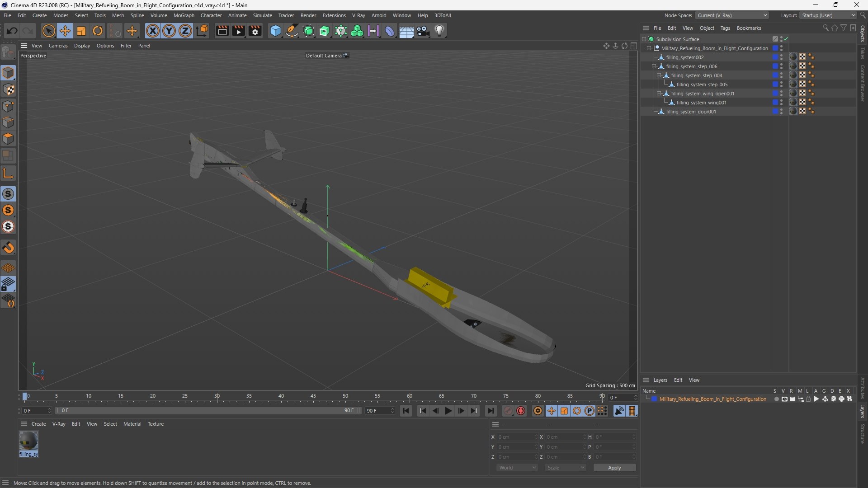The image size is (868, 488).
Task: Add a Cube primitive object
Action: [275, 31]
